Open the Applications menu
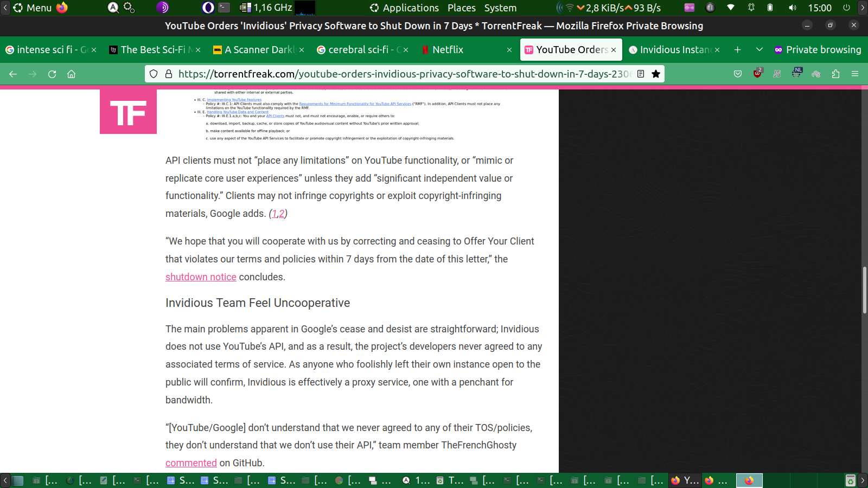The image size is (868, 488). [x=405, y=8]
